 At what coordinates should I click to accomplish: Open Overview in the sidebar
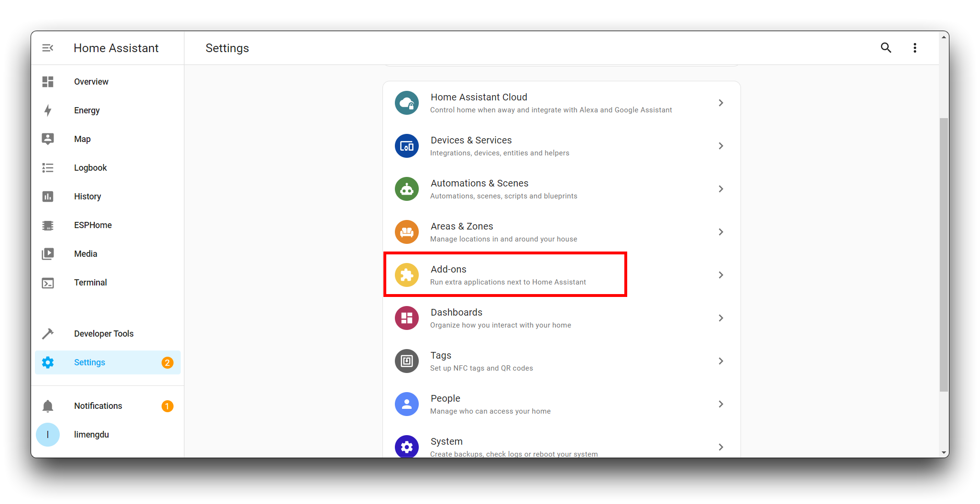(x=108, y=82)
